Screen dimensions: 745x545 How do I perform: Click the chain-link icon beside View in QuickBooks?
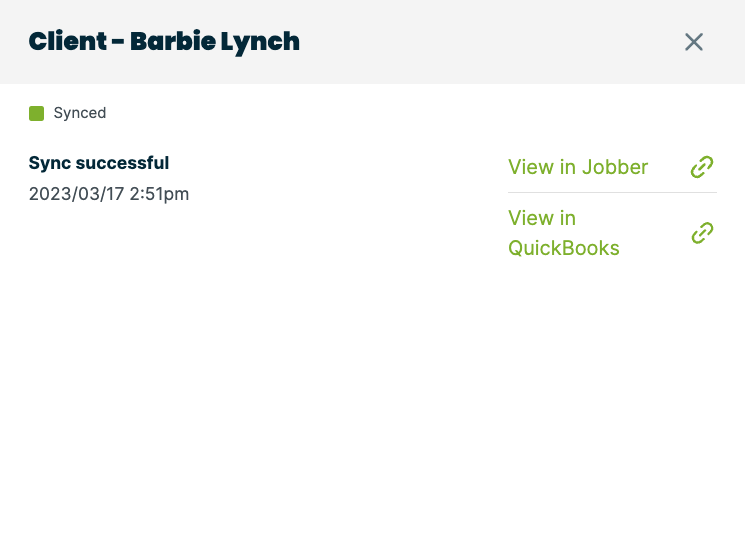[702, 233]
